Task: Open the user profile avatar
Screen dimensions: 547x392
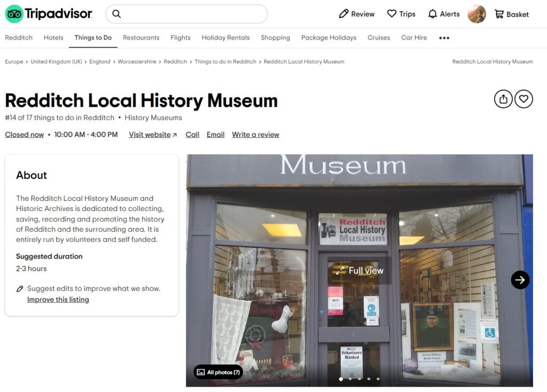Action: point(476,14)
